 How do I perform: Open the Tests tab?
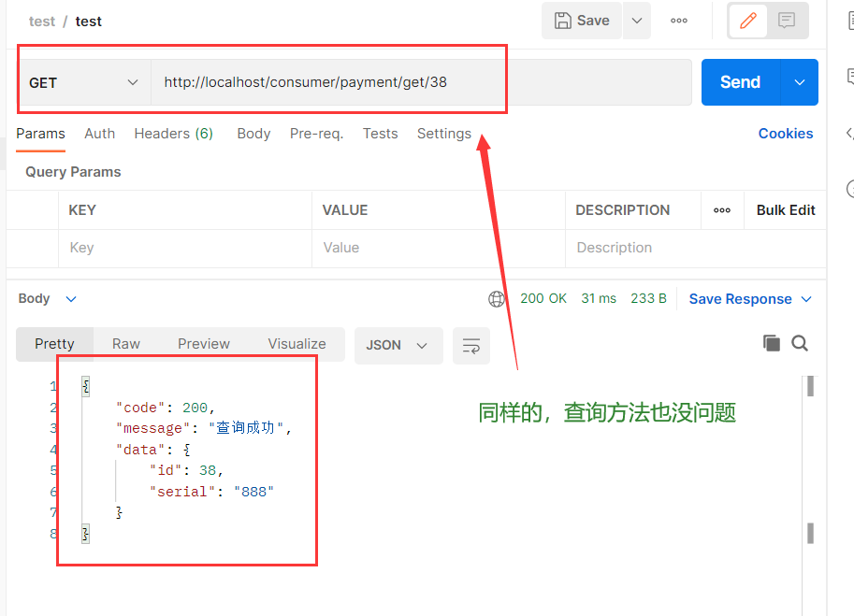pyautogui.click(x=380, y=134)
